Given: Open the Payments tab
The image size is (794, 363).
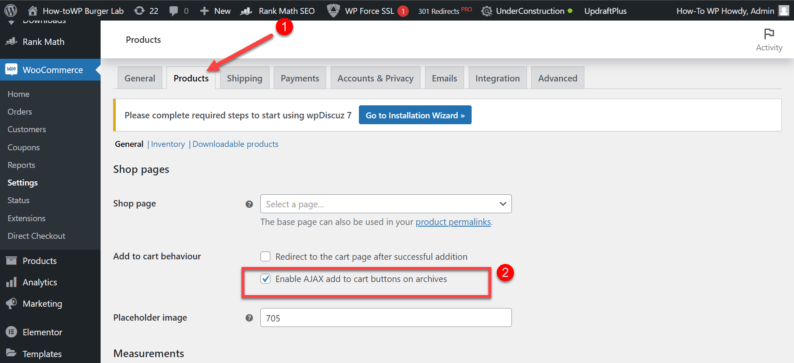Looking at the screenshot, I should click(x=300, y=78).
